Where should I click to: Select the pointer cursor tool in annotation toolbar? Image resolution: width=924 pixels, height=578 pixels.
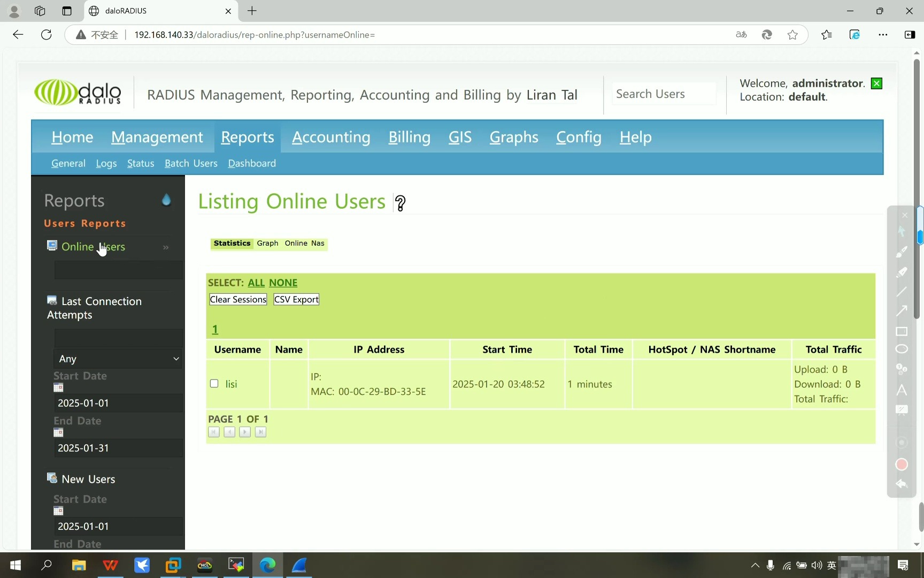coord(902,231)
